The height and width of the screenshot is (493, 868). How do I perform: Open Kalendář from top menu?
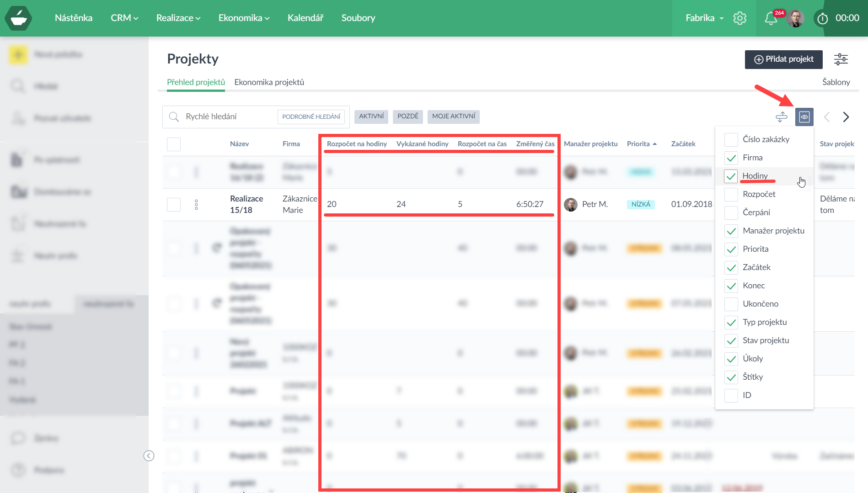click(305, 18)
